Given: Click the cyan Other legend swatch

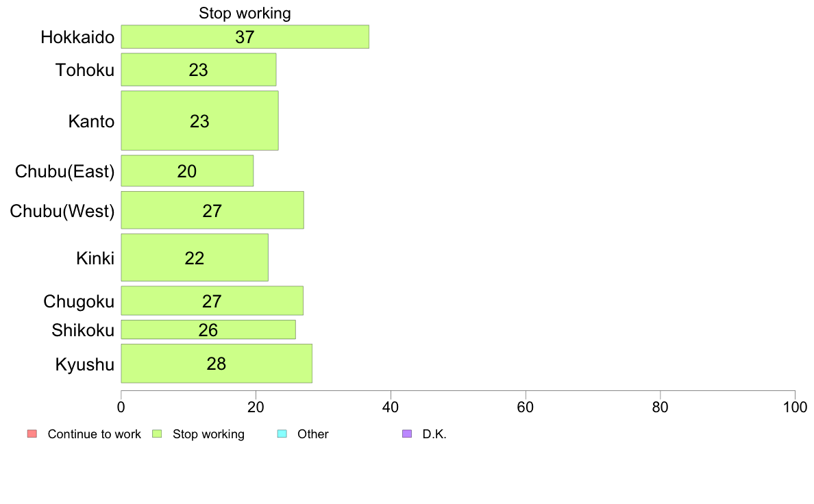Looking at the screenshot, I should (x=282, y=434).
